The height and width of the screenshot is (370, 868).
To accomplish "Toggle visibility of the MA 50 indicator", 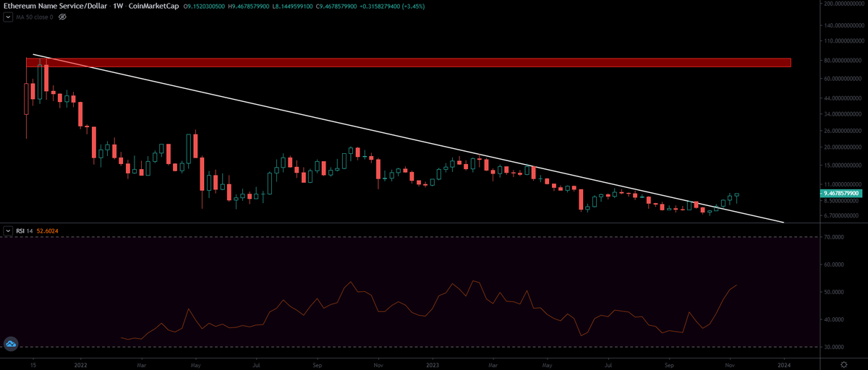I will pos(62,16).
